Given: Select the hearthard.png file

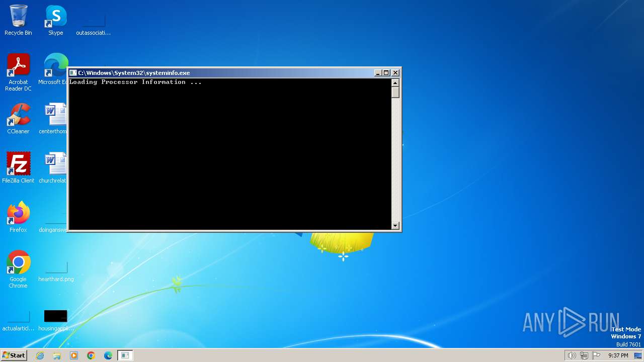Looking at the screenshot, I should (56, 271).
